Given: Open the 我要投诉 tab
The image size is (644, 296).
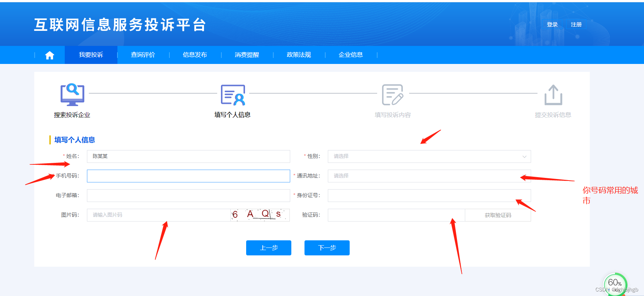Looking at the screenshot, I should click(91, 55).
